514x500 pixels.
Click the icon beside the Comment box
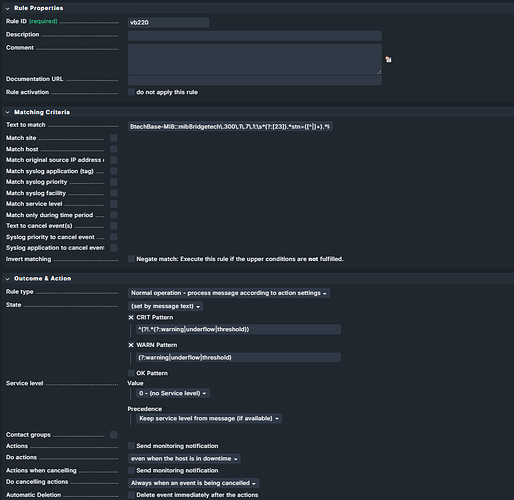(x=388, y=59)
